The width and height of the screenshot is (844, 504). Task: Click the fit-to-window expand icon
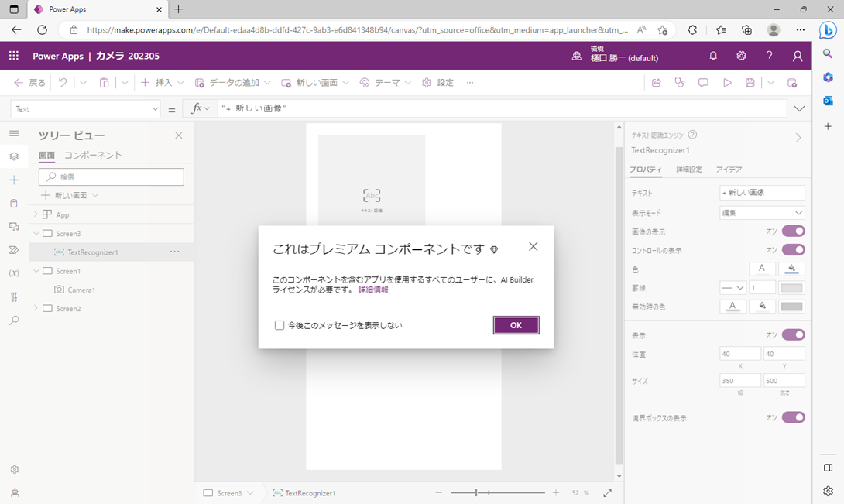click(x=607, y=492)
